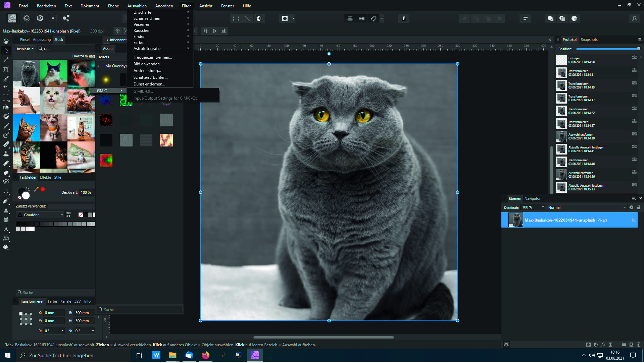Switch to the Navigator tab
The height and width of the screenshot is (363, 644).
click(x=532, y=198)
